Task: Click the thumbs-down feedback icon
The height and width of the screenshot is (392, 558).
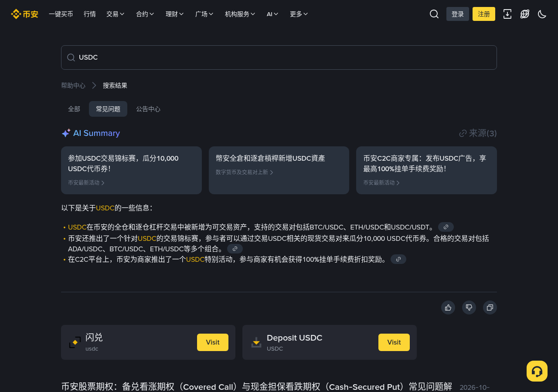Action: [x=469, y=308]
